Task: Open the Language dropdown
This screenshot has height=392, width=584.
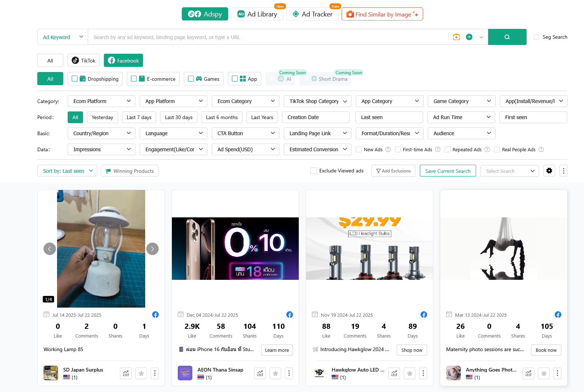Action: (173, 133)
